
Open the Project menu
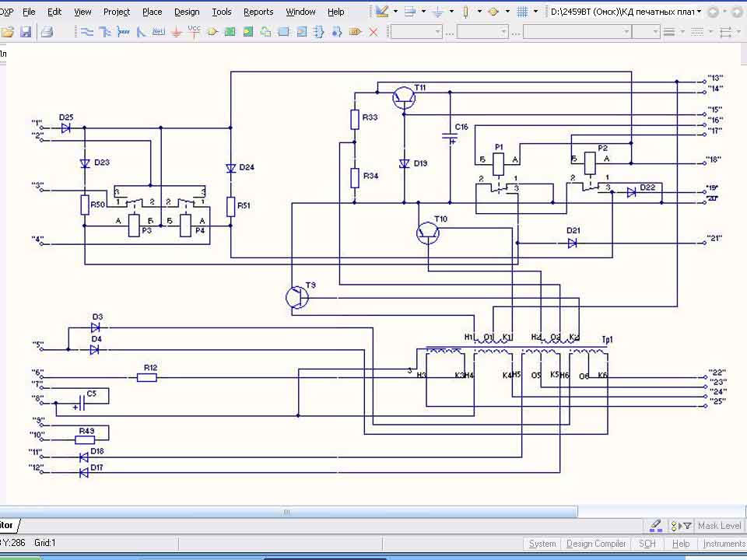(x=117, y=12)
